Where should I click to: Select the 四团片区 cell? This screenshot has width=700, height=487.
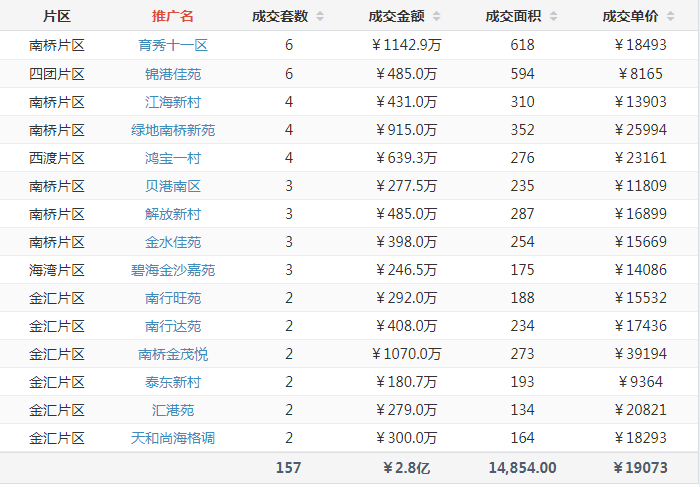(x=57, y=74)
